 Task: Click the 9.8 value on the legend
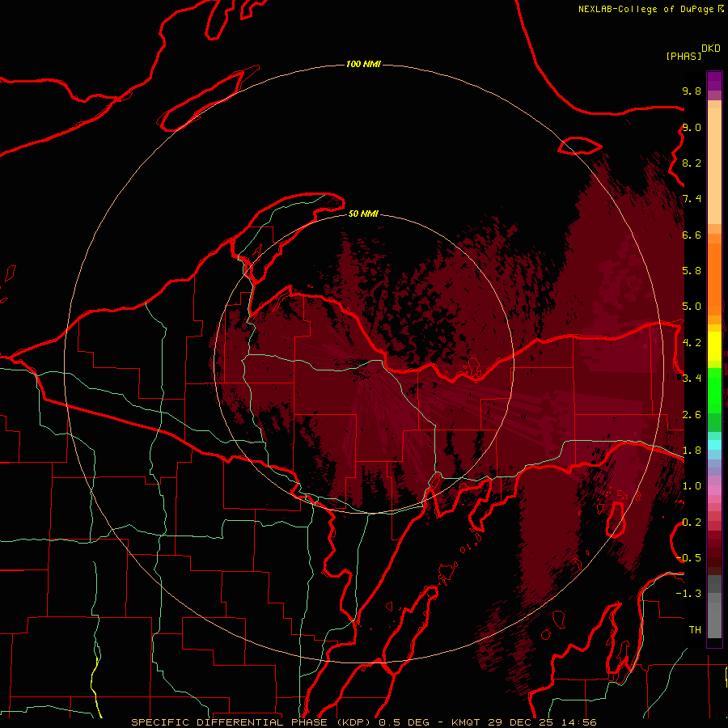click(x=692, y=91)
